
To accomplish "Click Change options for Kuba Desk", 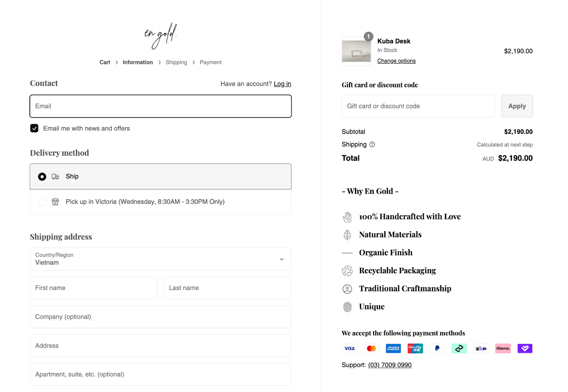I will [396, 61].
